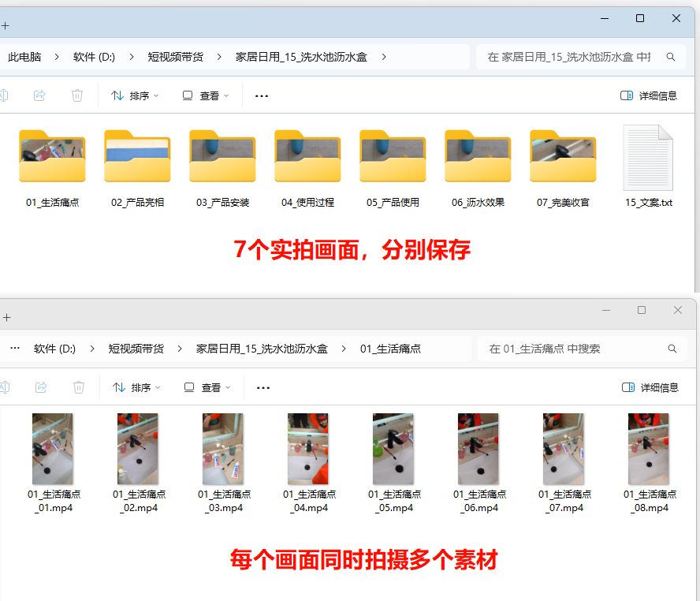The height and width of the screenshot is (601, 700).
Task: Toggle 详细信息 details pane in bottom window
Action: [650, 387]
